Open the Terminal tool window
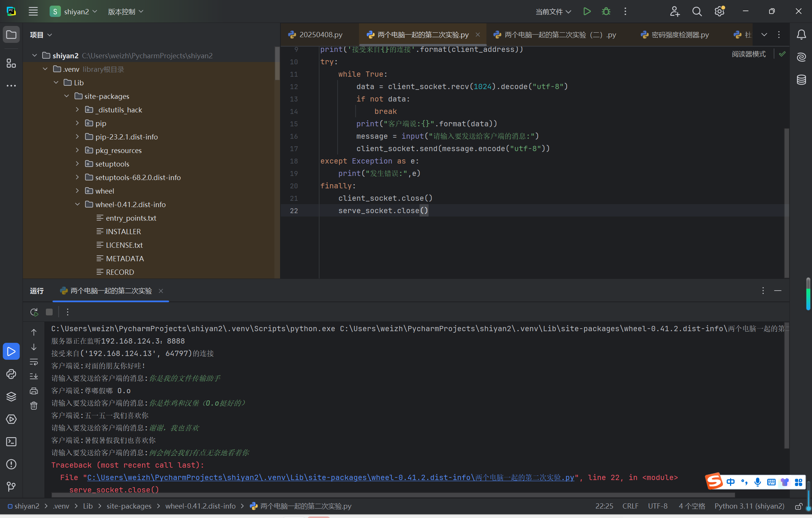The height and width of the screenshot is (518, 812). pos(11,442)
